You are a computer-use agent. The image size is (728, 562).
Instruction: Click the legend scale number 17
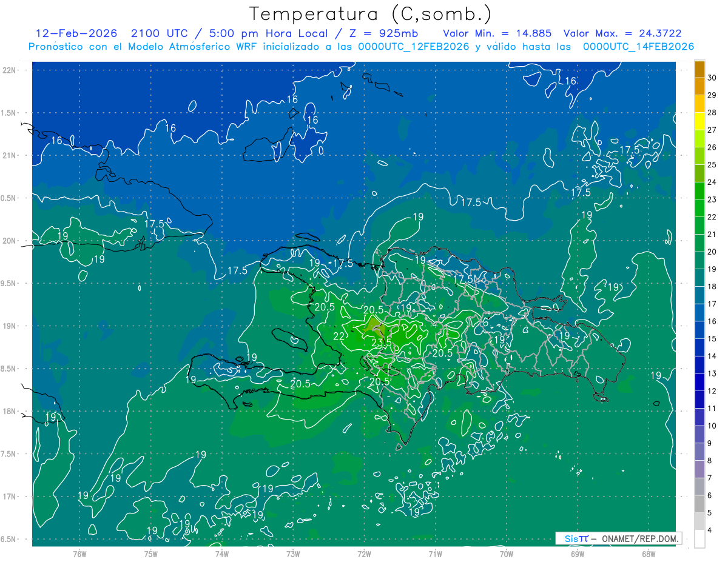712,304
